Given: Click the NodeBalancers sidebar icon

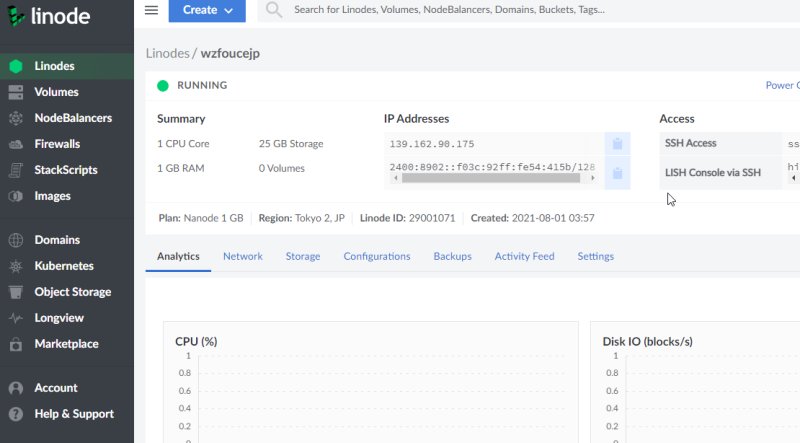Looking at the screenshot, I should pos(16,118).
